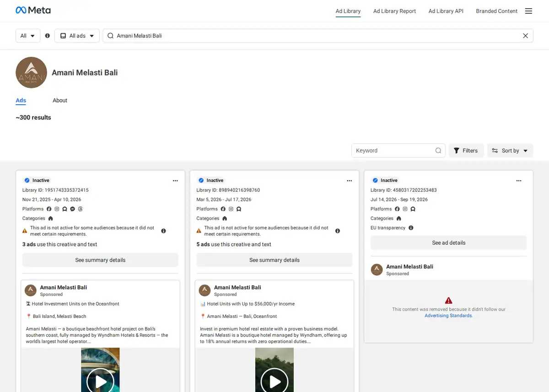This screenshot has height=392, width=549.
Task: Focus the Keyword input field
Action: point(393,150)
